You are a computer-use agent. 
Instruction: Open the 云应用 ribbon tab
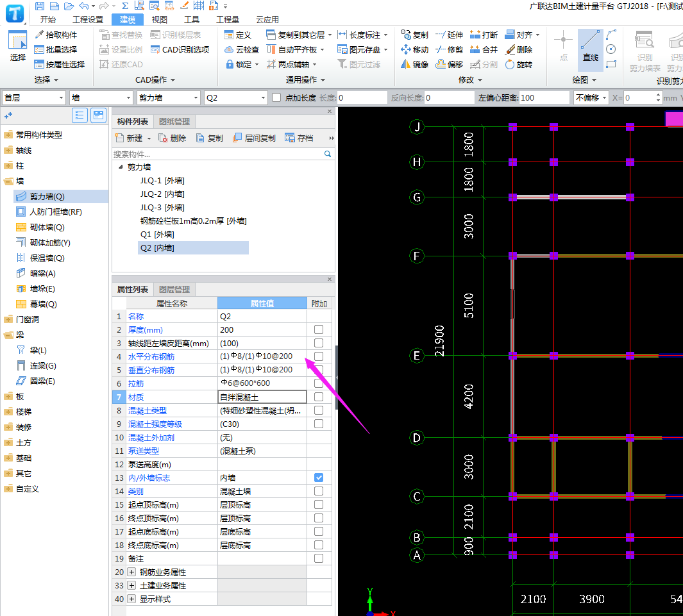[267, 20]
